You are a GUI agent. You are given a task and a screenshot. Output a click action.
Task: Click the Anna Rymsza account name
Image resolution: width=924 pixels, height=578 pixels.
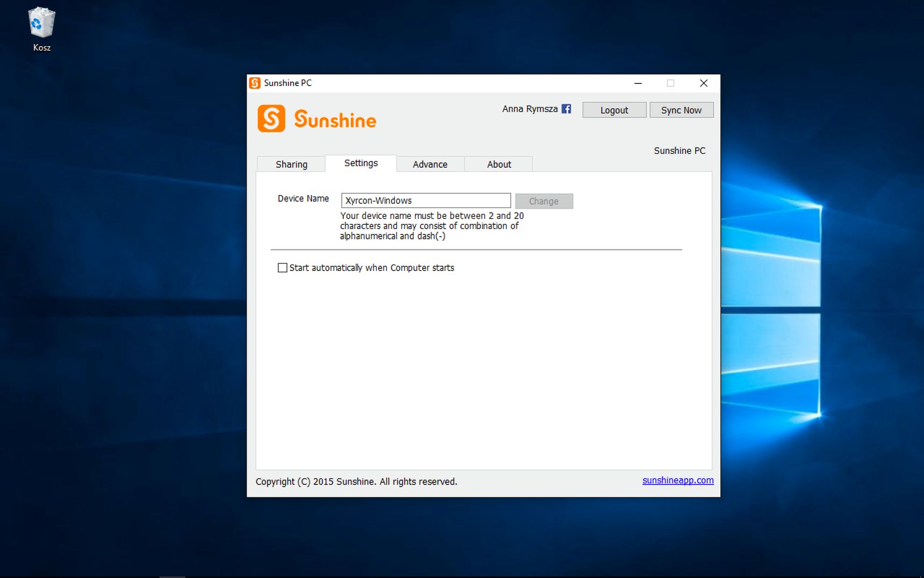tap(530, 109)
